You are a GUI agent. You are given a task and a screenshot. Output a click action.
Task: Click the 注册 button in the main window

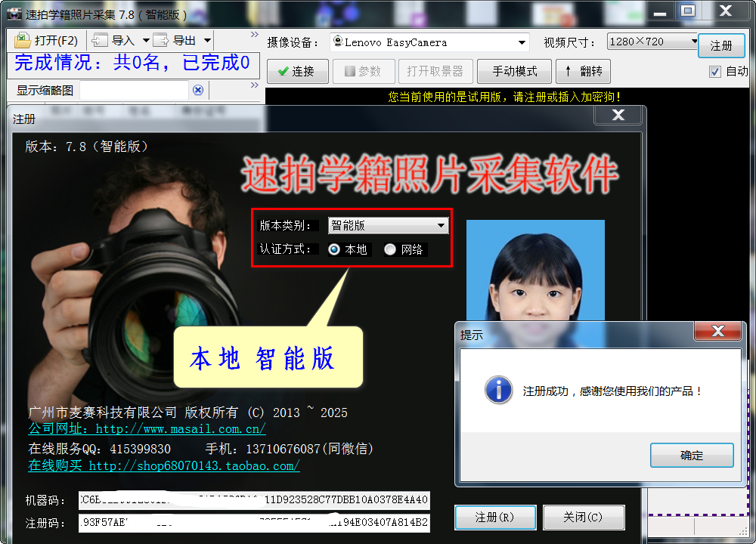pos(720,46)
